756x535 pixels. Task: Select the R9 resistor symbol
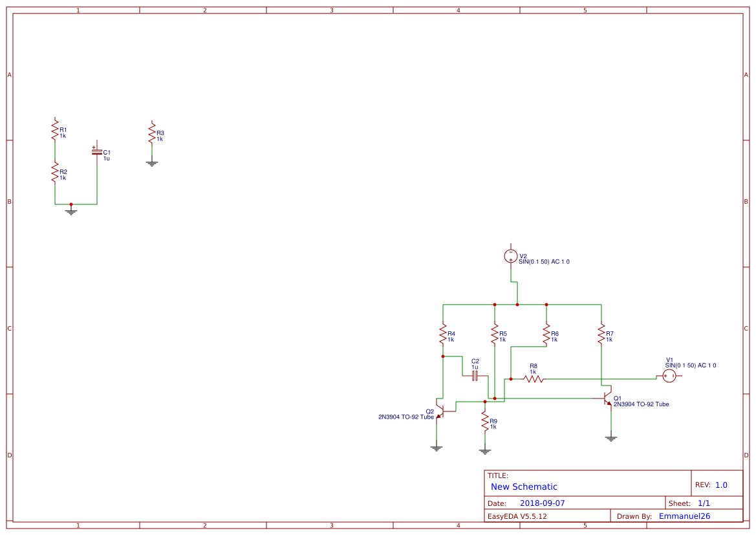[485, 423]
